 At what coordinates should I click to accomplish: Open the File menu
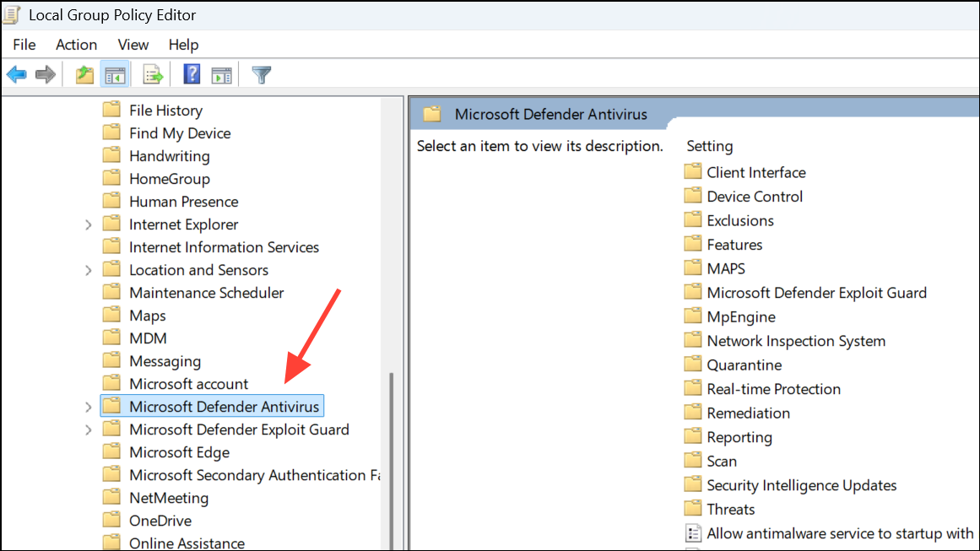point(24,45)
